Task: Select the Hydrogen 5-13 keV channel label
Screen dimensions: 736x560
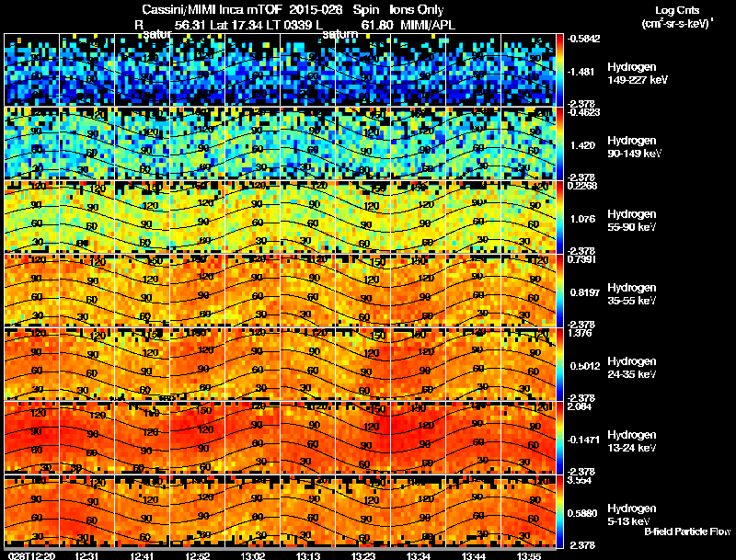Action: pyautogui.click(x=631, y=514)
